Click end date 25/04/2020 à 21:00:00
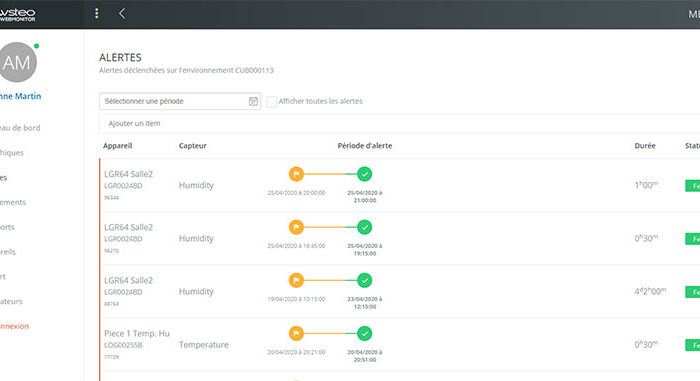The width and height of the screenshot is (700, 381). [x=365, y=197]
